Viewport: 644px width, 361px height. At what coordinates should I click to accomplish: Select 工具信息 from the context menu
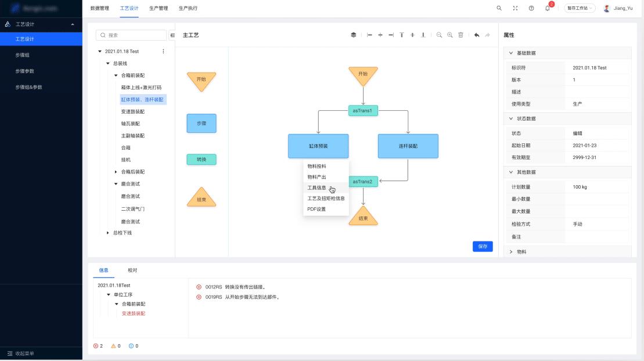[317, 187]
